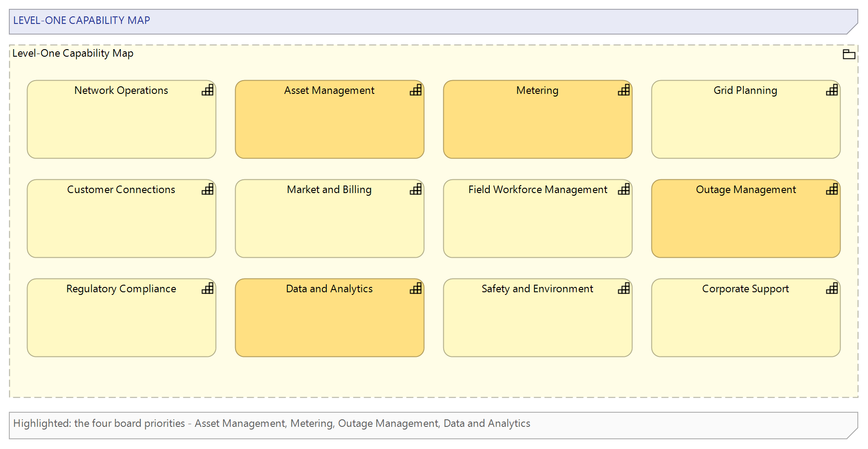Select the Grid Planning label
This screenshot has width=868, height=449.
click(x=745, y=90)
